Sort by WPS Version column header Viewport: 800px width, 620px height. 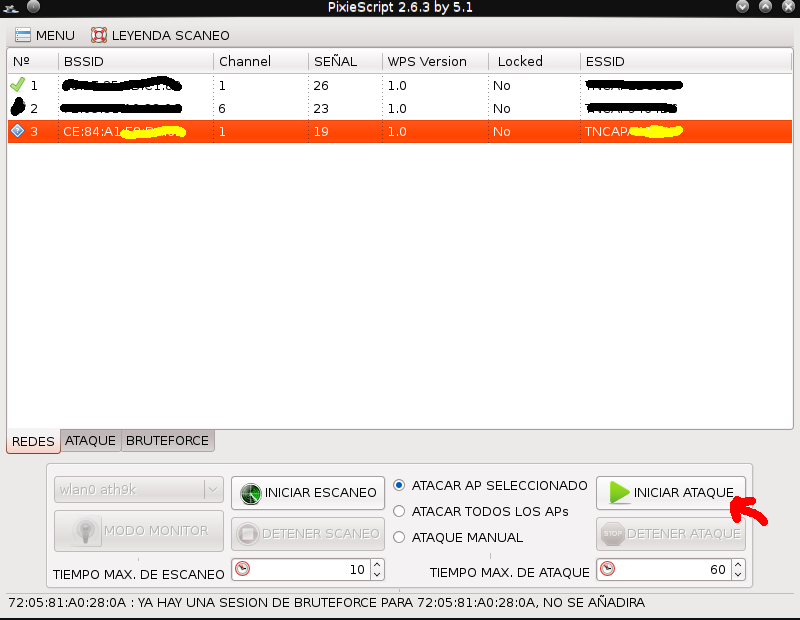coord(435,61)
